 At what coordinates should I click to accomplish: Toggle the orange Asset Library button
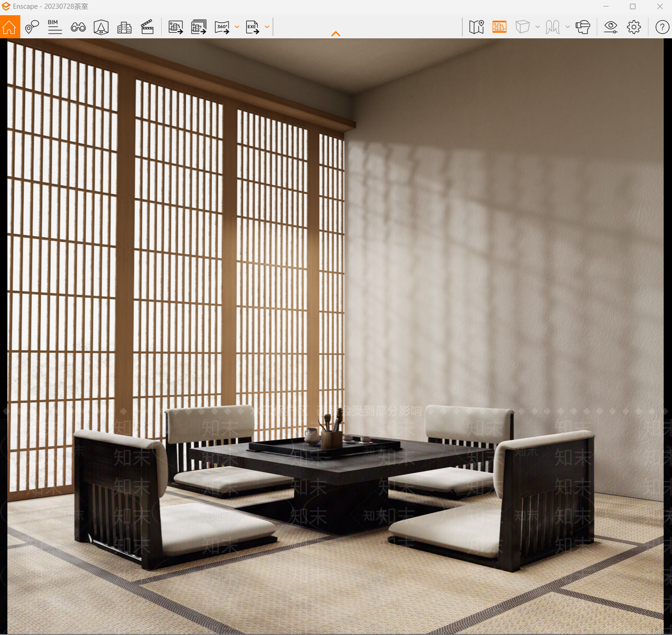499,27
